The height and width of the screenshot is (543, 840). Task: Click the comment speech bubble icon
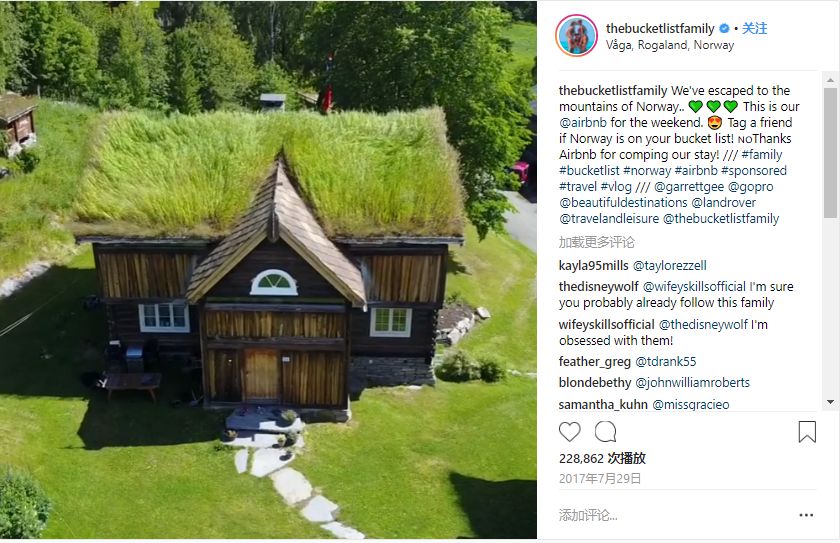pyautogui.click(x=605, y=432)
